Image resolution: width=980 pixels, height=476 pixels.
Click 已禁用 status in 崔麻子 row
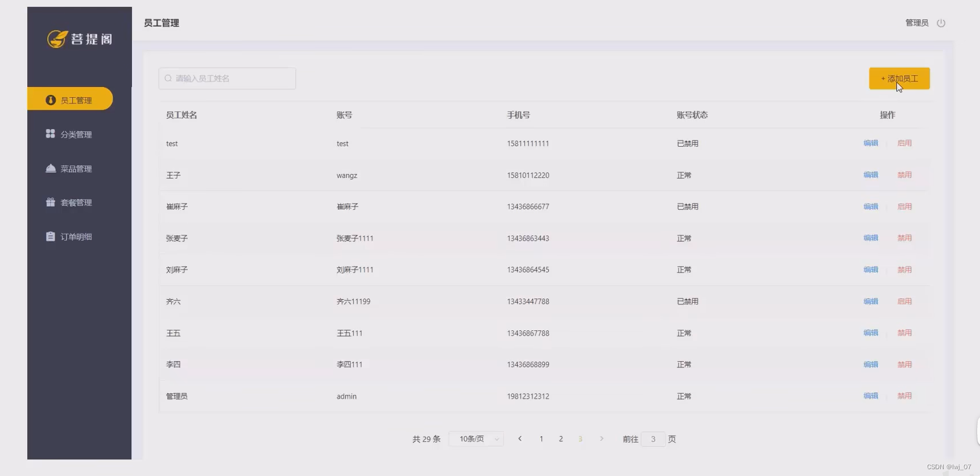688,207
